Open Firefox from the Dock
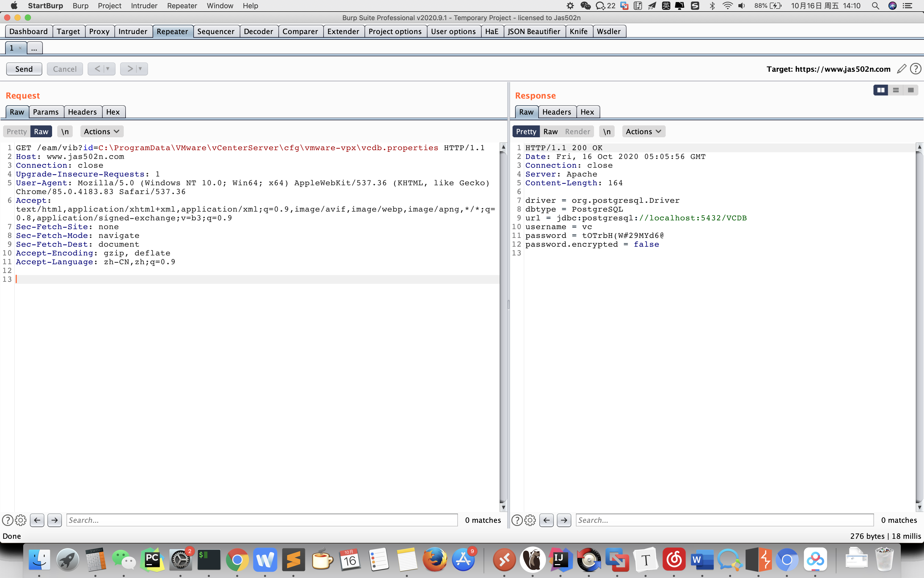Image resolution: width=924 pixels, height=578 pixels. click(435, 560)
